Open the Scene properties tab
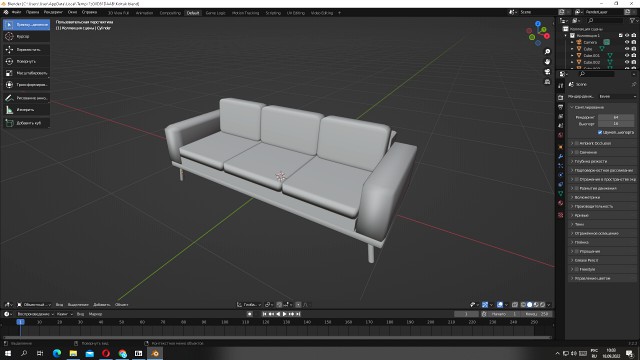640x360 pixels. click(560, 126)
